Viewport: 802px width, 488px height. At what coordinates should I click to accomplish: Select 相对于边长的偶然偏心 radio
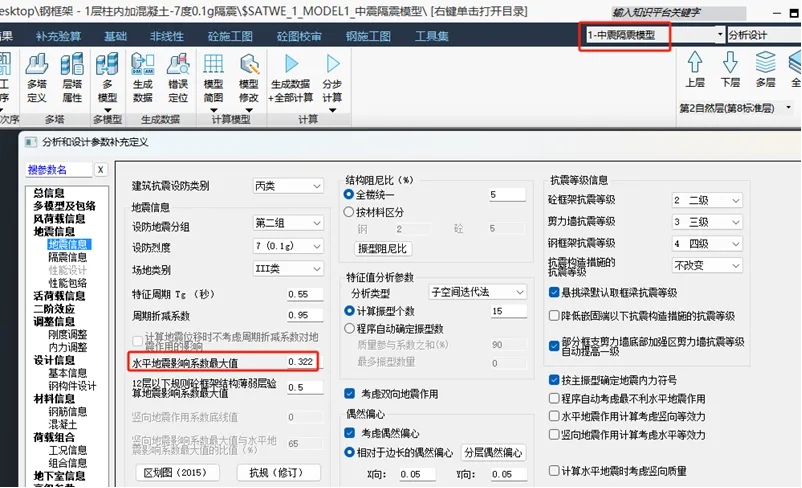[x=349, y=452]
